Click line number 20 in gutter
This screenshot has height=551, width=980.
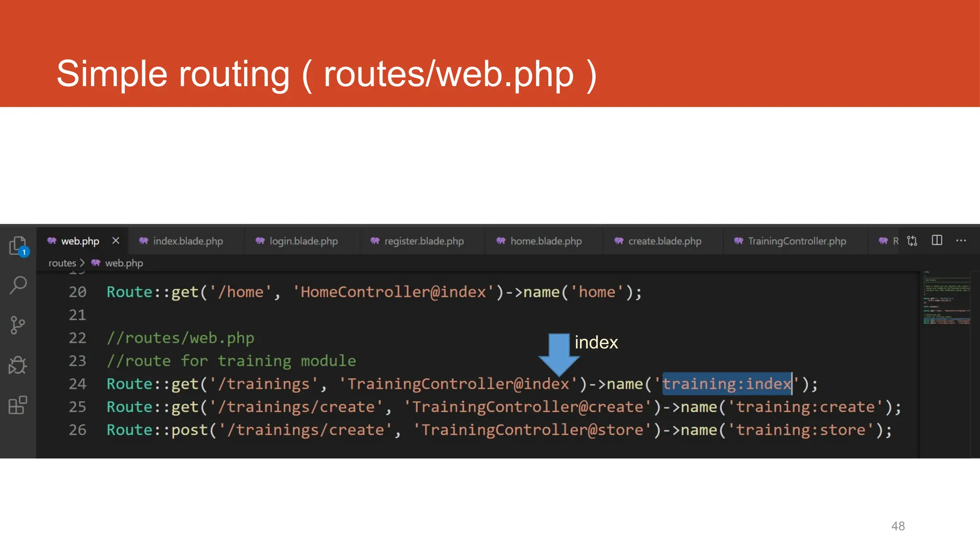(78, 292)
